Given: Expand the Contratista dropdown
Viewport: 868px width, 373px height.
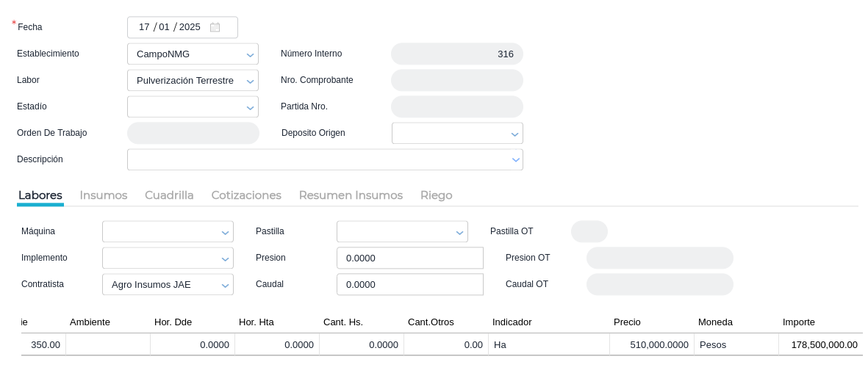Looking at the screenshot, I should click(x=225, y=286).
